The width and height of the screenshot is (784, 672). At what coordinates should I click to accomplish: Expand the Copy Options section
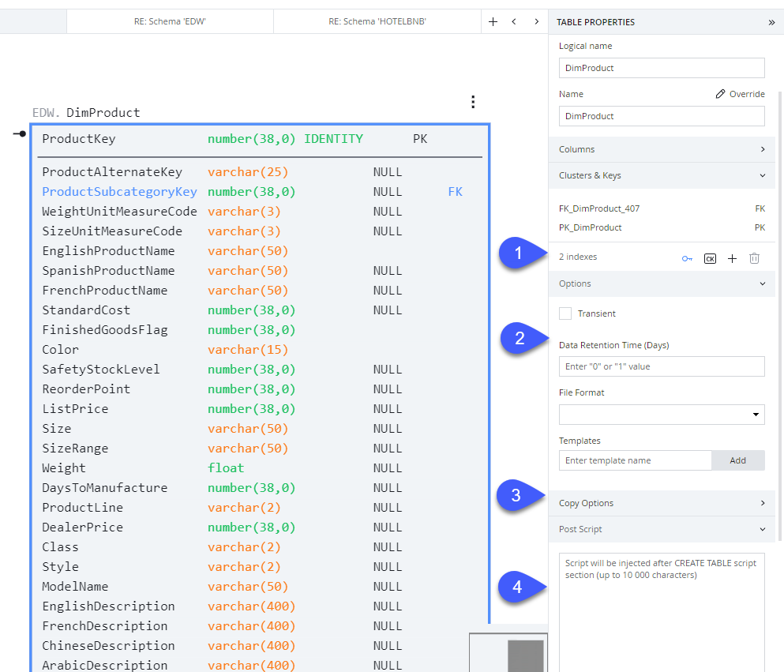(662, 503)
